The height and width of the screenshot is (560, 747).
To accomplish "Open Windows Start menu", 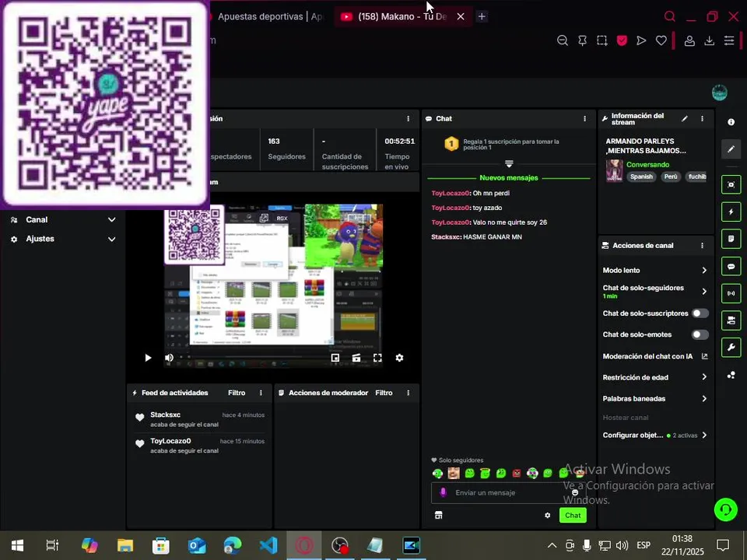I will pyautogui.click(x=17, y=545).
